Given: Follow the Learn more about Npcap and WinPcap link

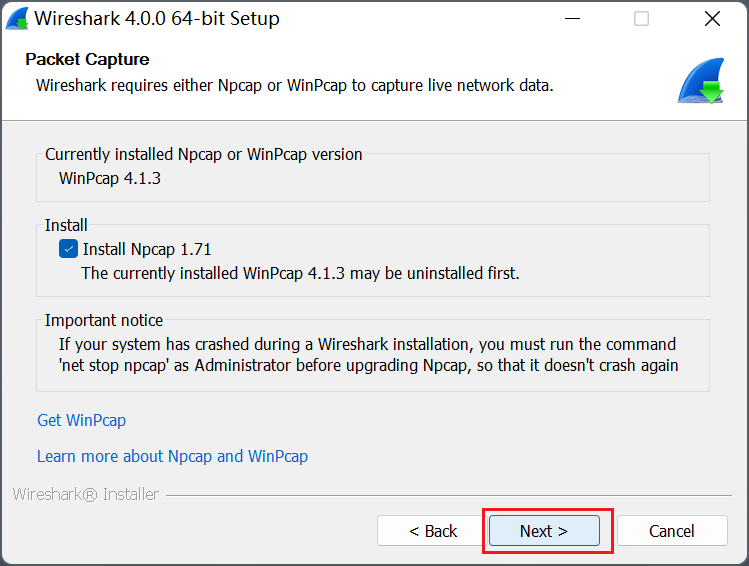Looking at the screenshot, I should click(172, 456).
